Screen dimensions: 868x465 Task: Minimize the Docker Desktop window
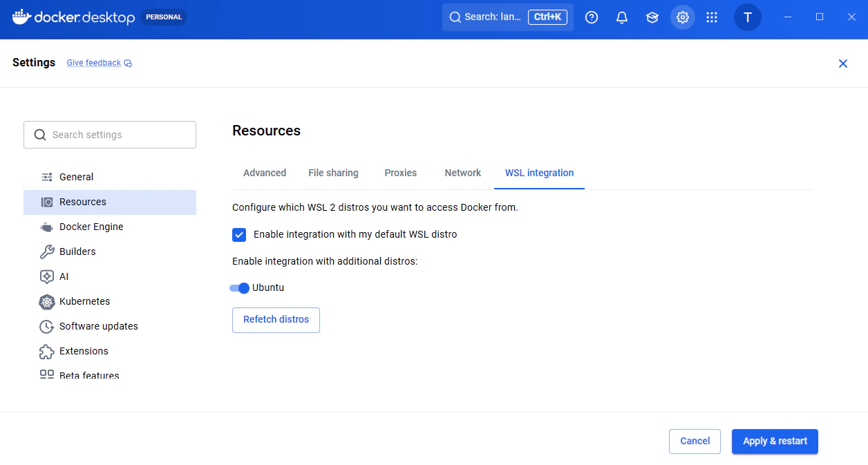[x=788, y=17]
